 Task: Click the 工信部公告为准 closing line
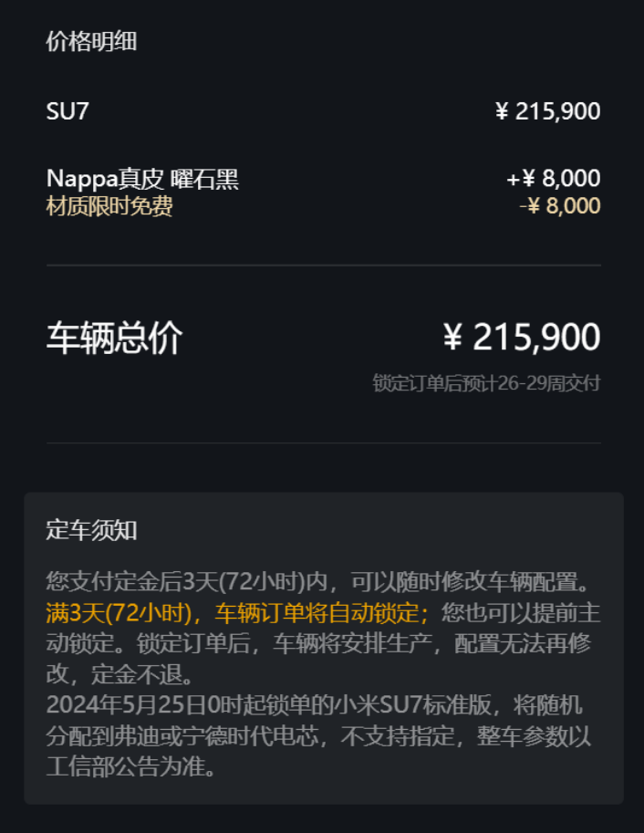tap(131, 767)
